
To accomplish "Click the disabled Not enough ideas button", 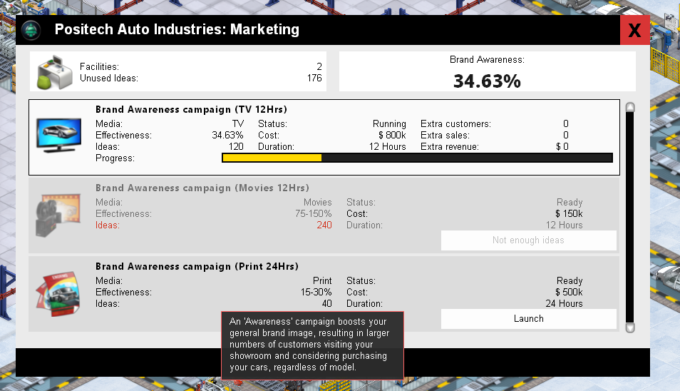I will pos(529,240).
